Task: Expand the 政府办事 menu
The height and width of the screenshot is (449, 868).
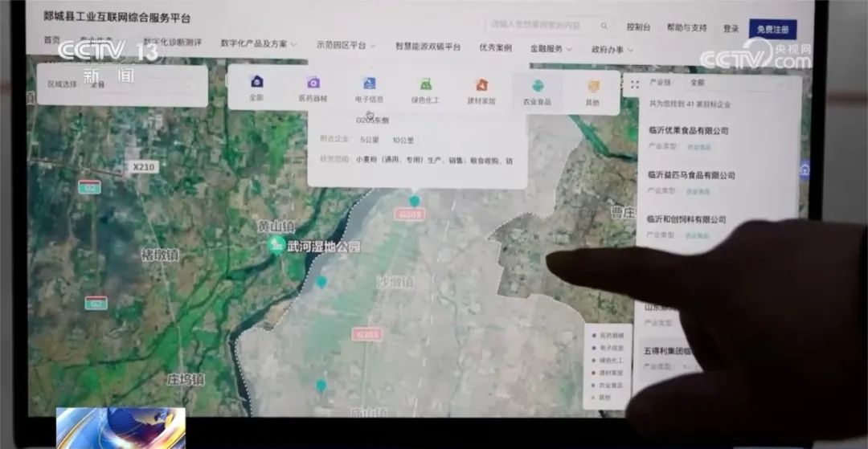Action: 612,50
